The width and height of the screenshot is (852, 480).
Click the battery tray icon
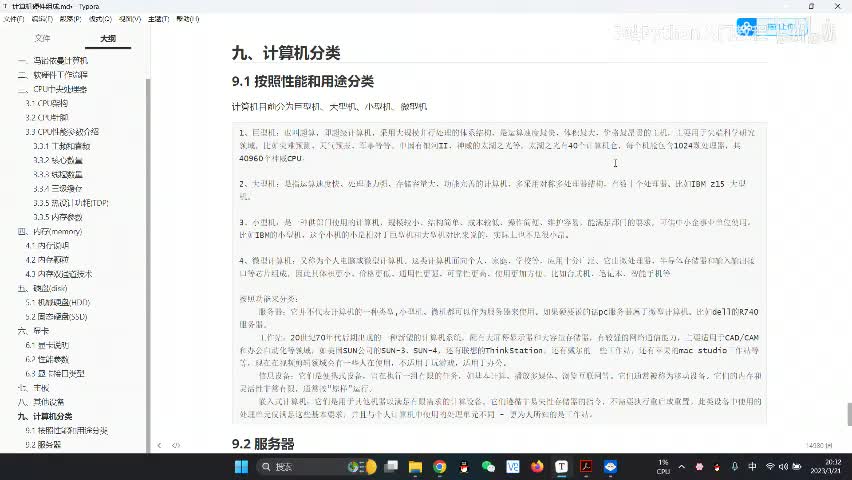(797, 466)
